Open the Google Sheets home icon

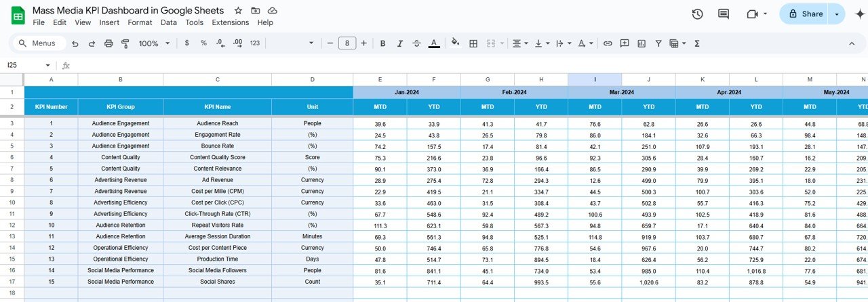click(18, 16)
